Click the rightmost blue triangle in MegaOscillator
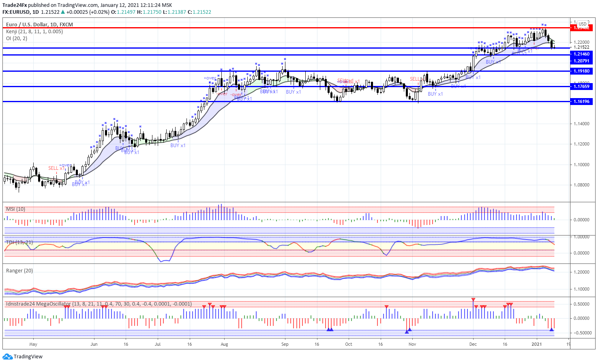 coord(551,330)
